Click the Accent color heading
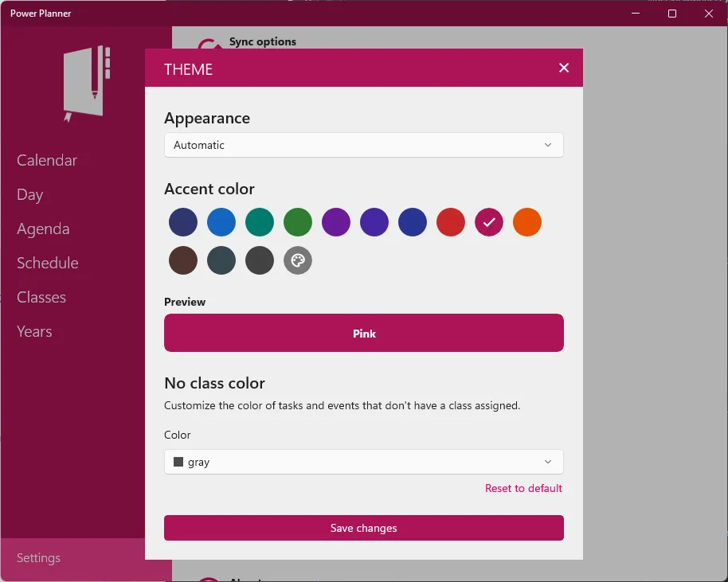This screenshot has height=582, width=728. (x=209, y=189)
